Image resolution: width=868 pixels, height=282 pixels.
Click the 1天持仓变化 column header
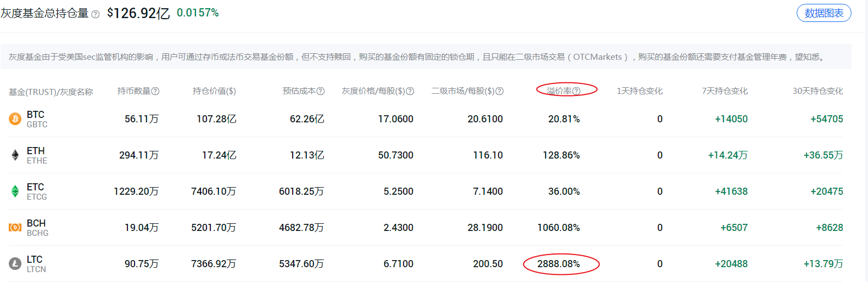640,91
